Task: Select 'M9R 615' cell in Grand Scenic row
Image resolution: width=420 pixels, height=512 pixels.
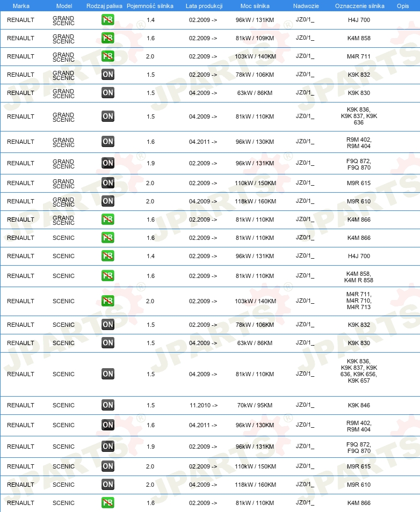Action: 359,183
